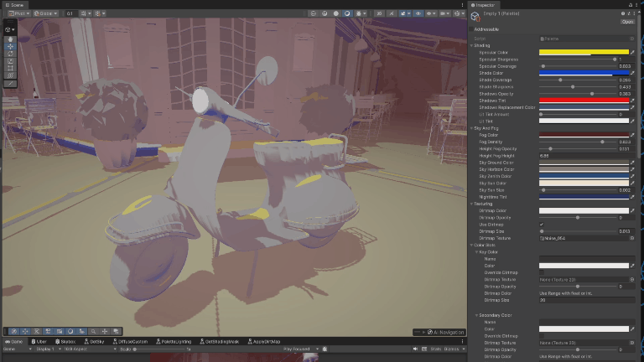Click the Height Fog Height input field

coord(587,156)
